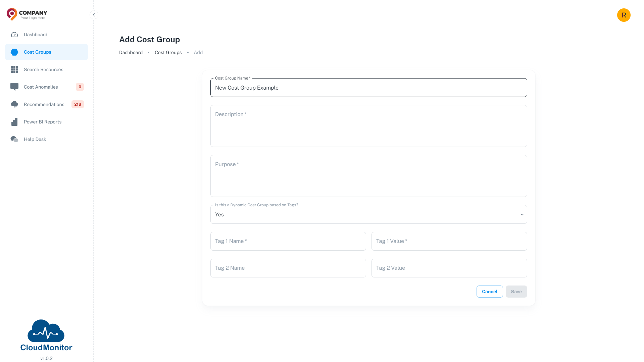Viewport: 644px width, 362px height.
Task: Open the Dynamic Cost Group dropdown
Action: coord(368,214)
